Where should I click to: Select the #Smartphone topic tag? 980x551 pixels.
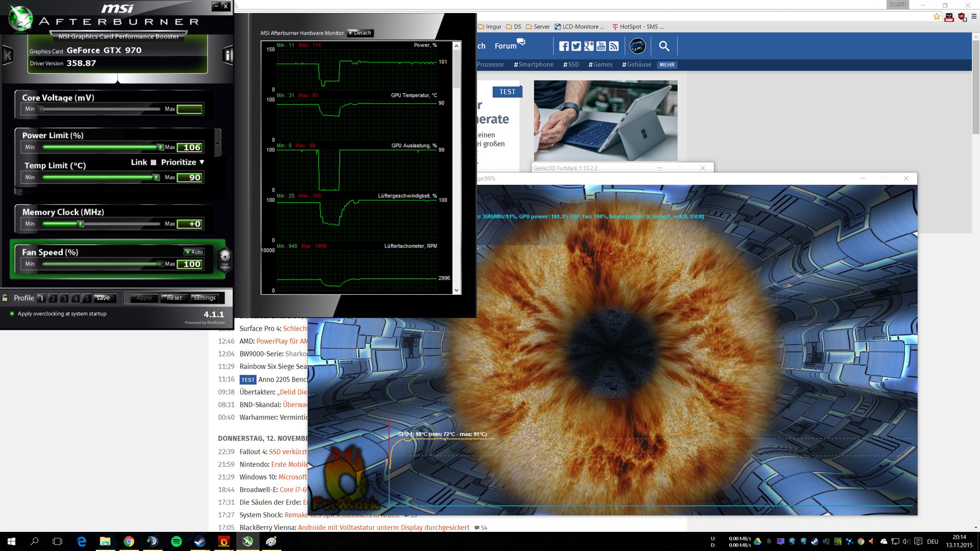(x=533, y=65)
